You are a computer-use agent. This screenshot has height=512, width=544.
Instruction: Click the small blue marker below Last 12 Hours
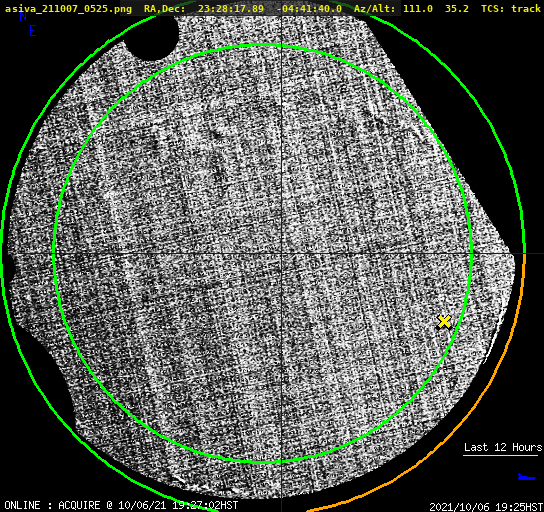pyautogui.click(x=527, y=477)
